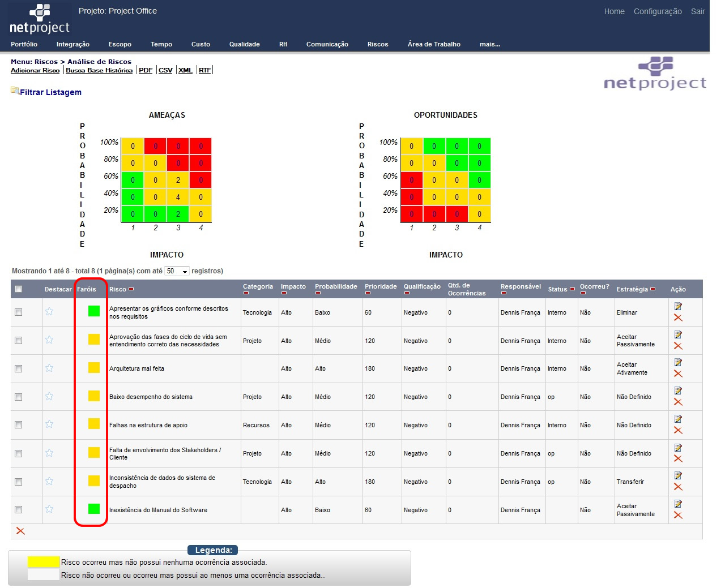Star risk 'Apresentar os gráficos conforme descritos'
Image resolution: width=725 pixels, height=588 pixels.
click(x=49, y=311)
